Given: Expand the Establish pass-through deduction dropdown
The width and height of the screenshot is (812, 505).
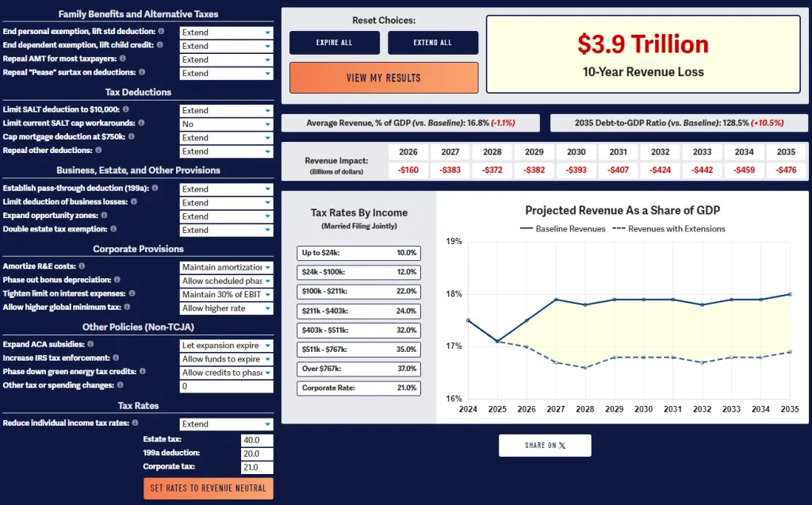Looking at the screenshot, I should click(226, 189).
